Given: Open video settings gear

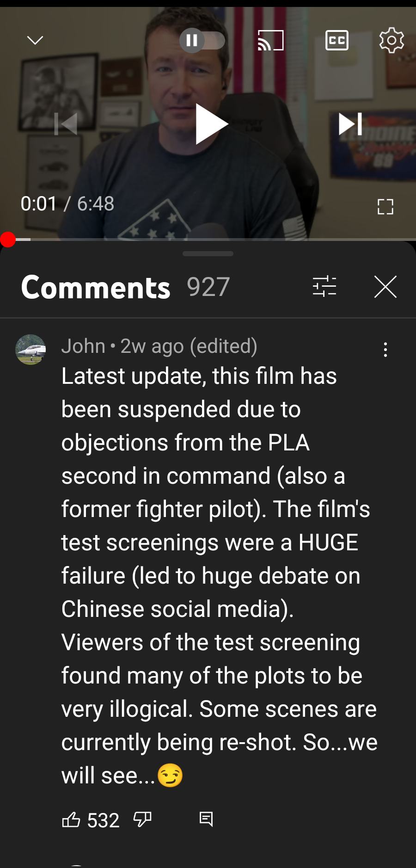Looking at the screenshot, I should [x=392, y=40].
